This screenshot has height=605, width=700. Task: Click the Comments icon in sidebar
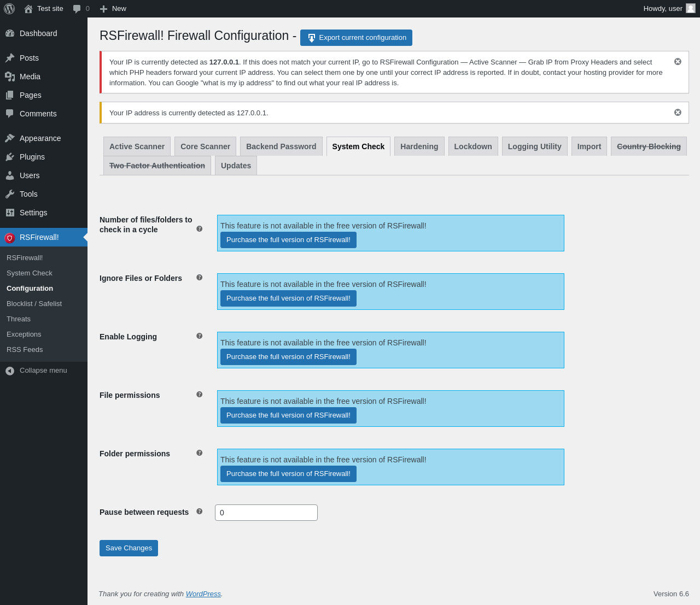click(10, 114)
